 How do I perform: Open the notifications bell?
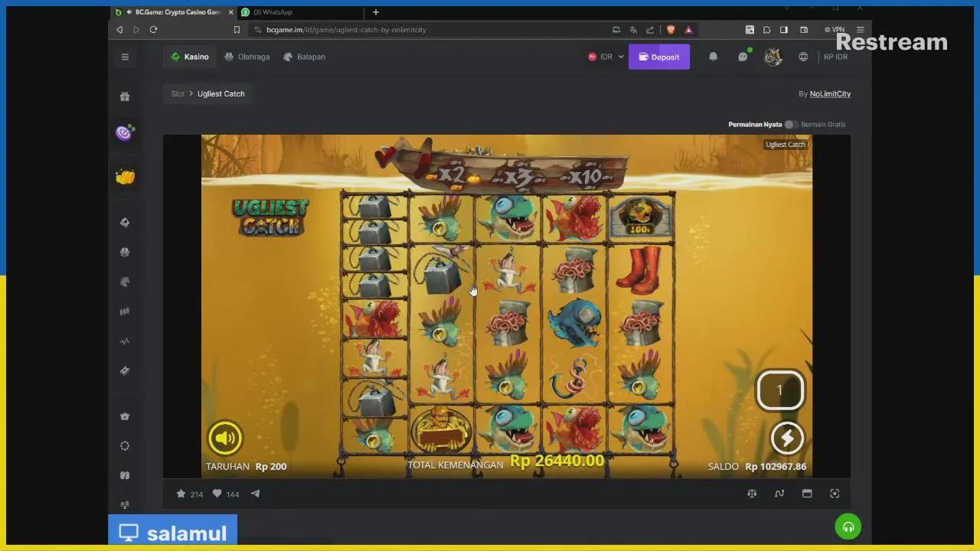713,57
